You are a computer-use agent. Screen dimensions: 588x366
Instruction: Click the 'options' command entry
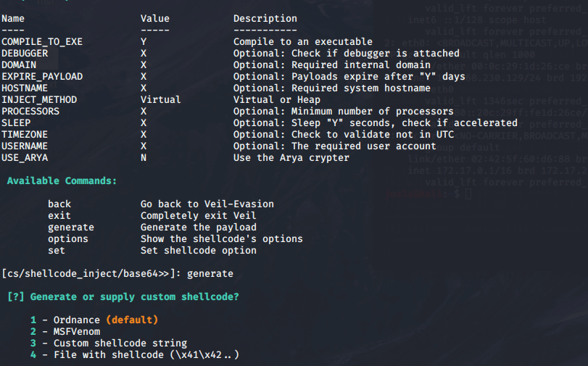coord(68,239)
